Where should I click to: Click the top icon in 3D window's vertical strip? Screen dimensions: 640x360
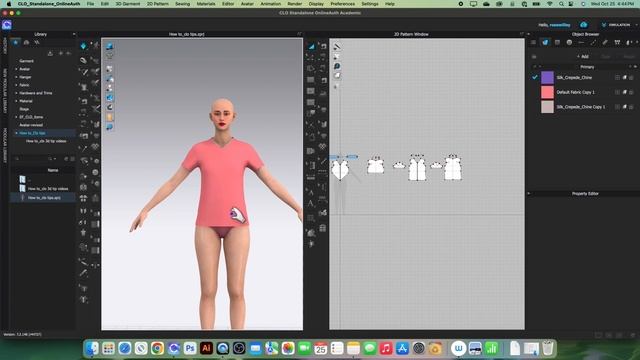[x=110, y=46]
